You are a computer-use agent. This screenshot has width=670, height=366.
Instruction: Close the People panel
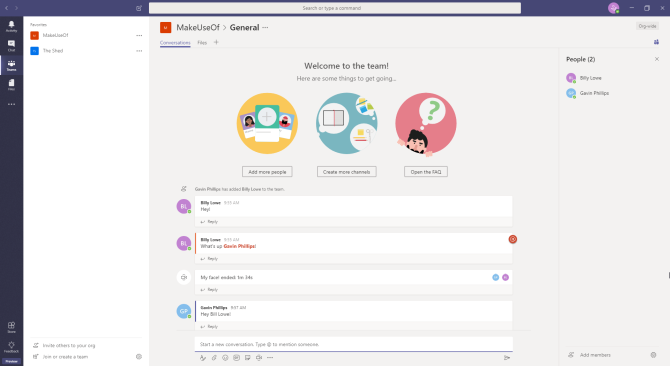(657, 59)
